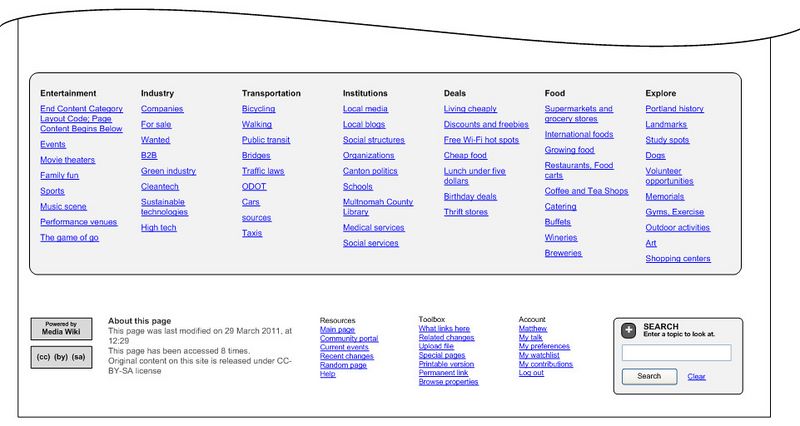Viewport: 800px width, 426px height.
Task: Select the Public transit link
Action: click(266, 140)
